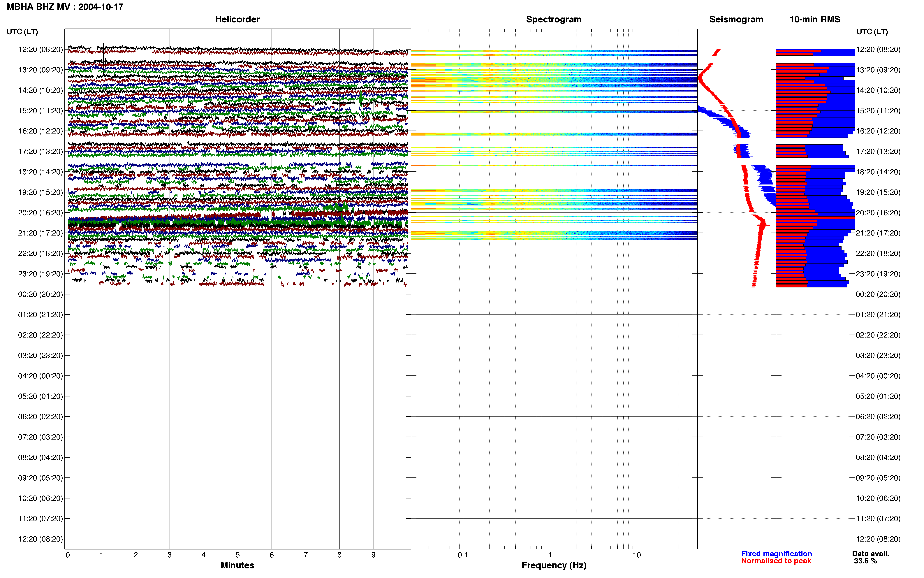Click left axis label 00:20 (20:20)
924x578 pixels.
point(41,294)
